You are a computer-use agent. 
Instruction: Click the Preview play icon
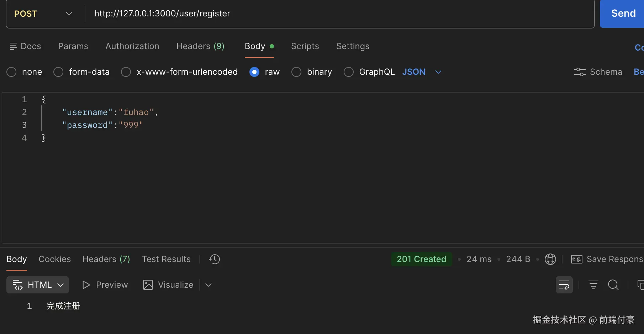click(x=86, y=285)
